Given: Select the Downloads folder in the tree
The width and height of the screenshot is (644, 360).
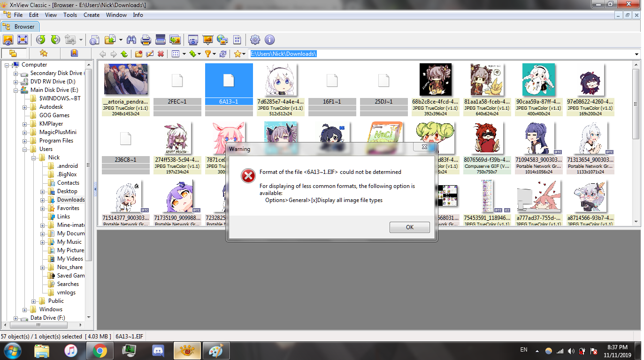Looking at the screenshot, I should click(71, 200).
